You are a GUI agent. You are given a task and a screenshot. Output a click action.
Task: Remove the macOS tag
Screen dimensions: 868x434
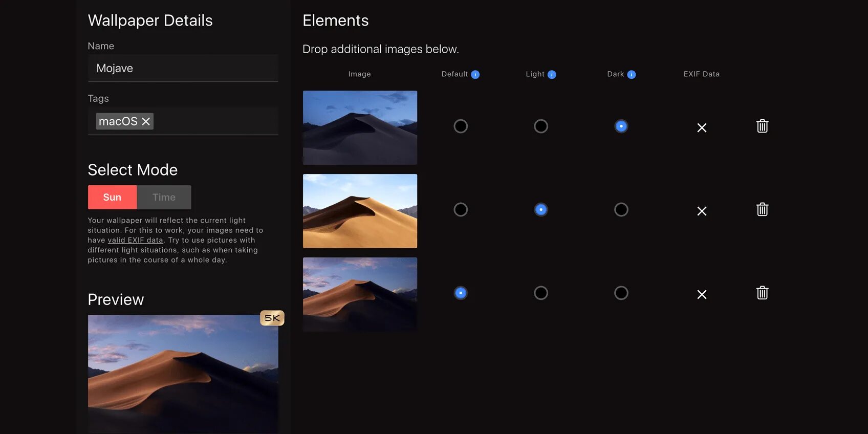(146, 121)
